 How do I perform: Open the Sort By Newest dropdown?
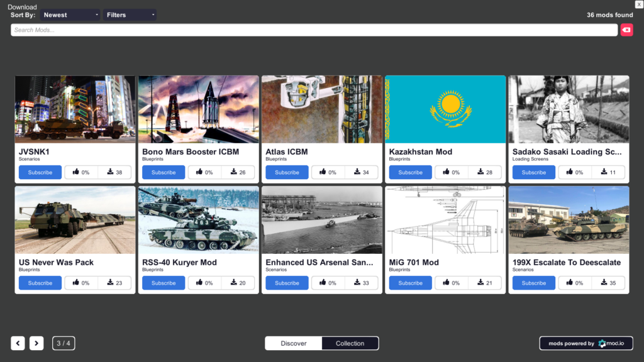pyautogui.click(x=70, y=14)
